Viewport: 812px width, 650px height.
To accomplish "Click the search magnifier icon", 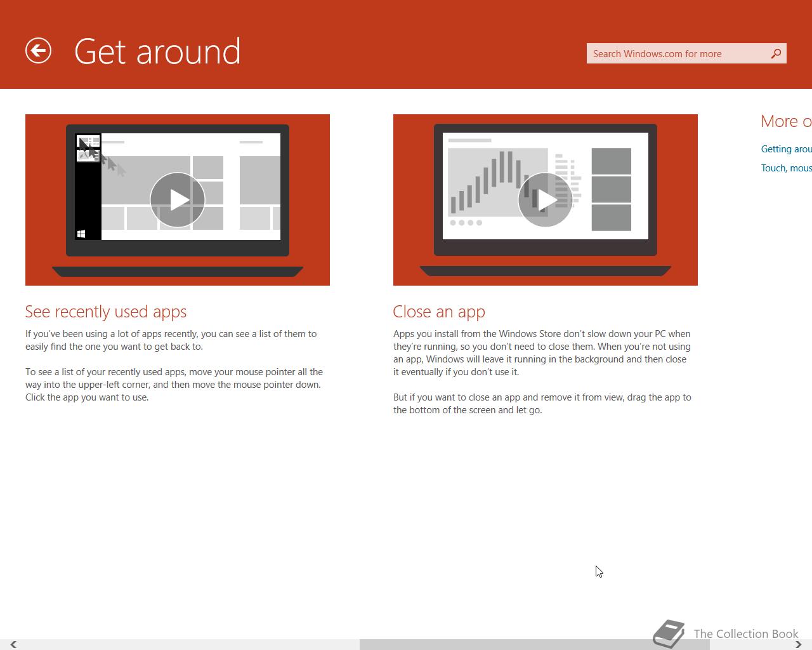I will [776, 53].
